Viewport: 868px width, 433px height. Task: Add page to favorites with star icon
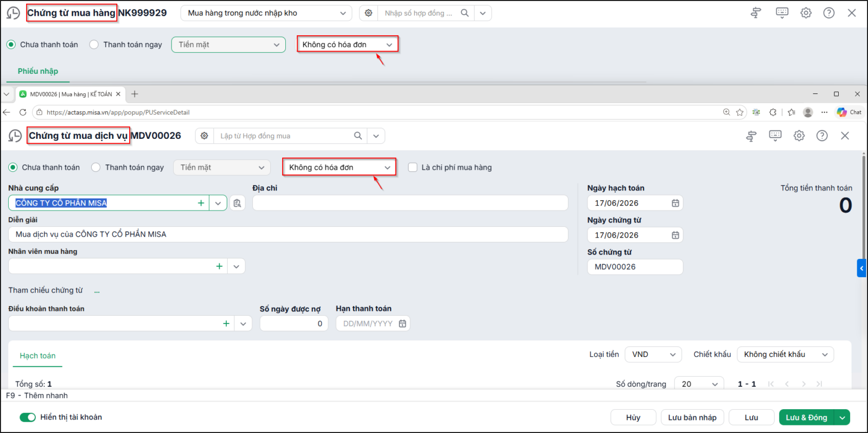tap(740, 112)
